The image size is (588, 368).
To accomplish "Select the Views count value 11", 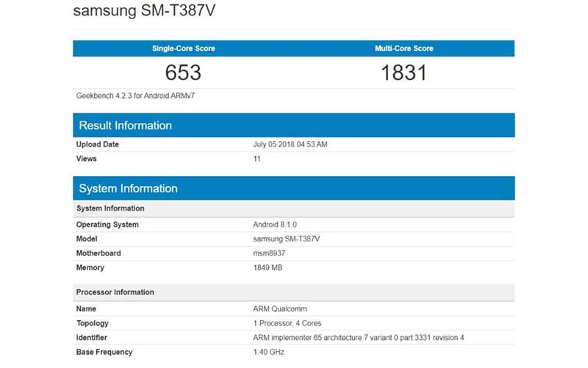I will pyautogui.click(x=257, y=158).
